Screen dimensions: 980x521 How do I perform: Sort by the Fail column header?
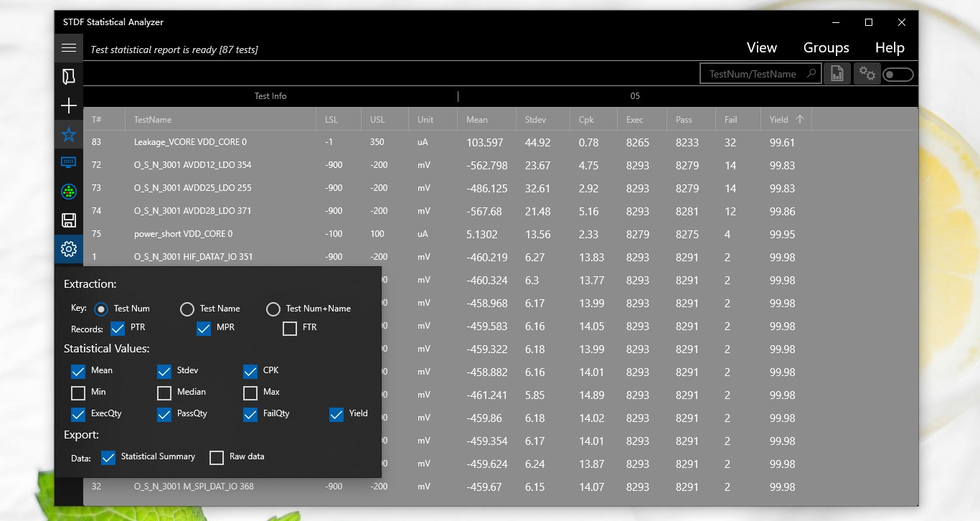tap(738, 119)
